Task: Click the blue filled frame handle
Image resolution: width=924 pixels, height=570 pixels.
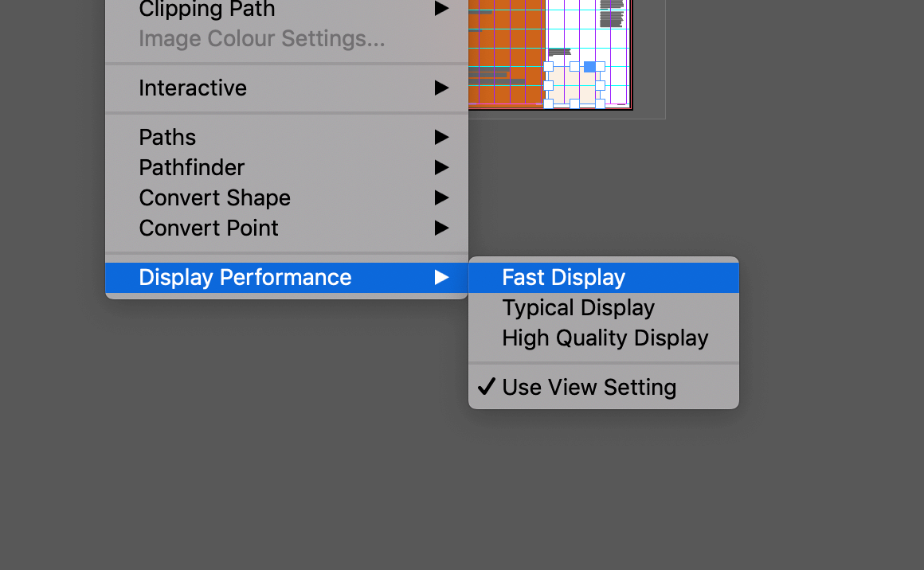Action: click(589, 67)
